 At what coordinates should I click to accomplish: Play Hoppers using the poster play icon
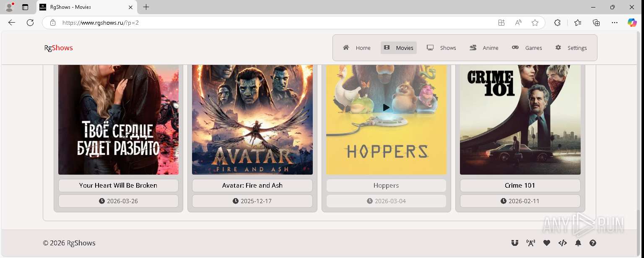pos(386,108)
